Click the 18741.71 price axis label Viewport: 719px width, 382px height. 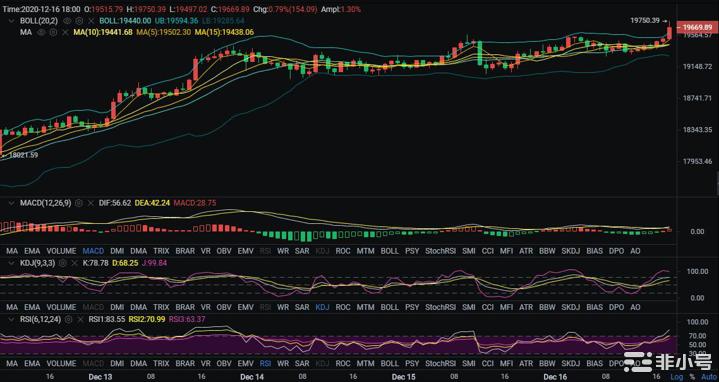697,98
